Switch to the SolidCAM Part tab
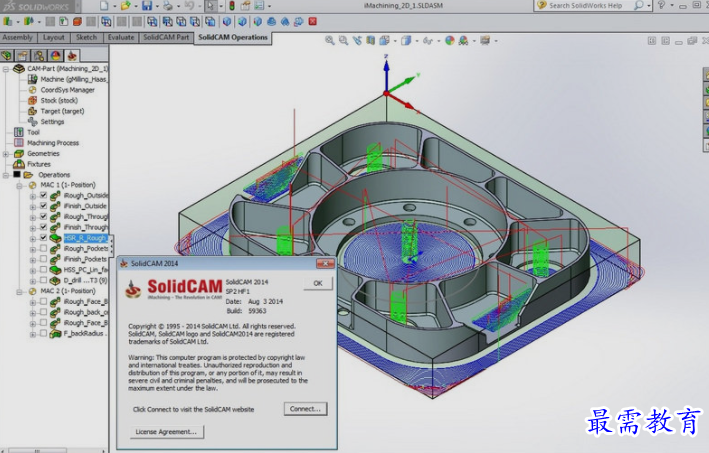The image size is (709, 453). (166, 38)
